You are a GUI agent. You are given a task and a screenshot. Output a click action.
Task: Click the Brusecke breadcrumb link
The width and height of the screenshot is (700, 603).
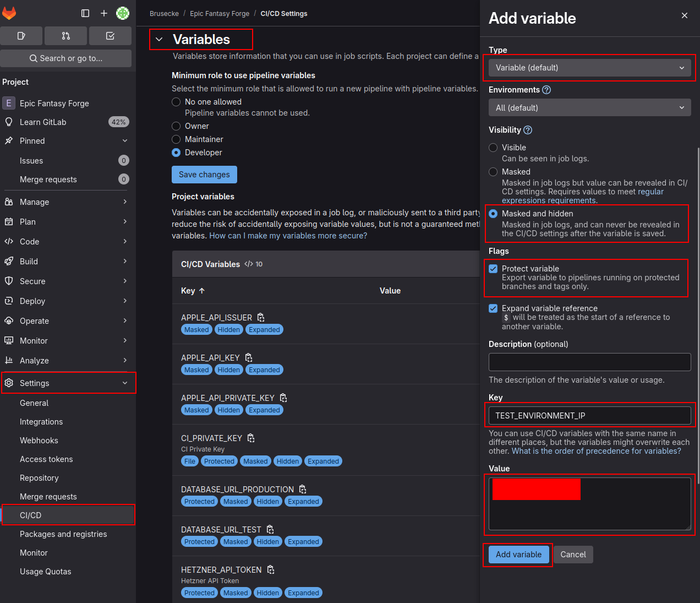pos(164,14)
